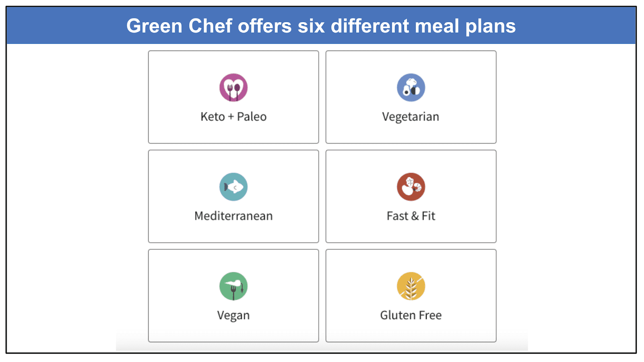Viewport: 644px width, 362px height.
Task: Click the word 'Green Chef' in the title
Action: tap(180, 26)
